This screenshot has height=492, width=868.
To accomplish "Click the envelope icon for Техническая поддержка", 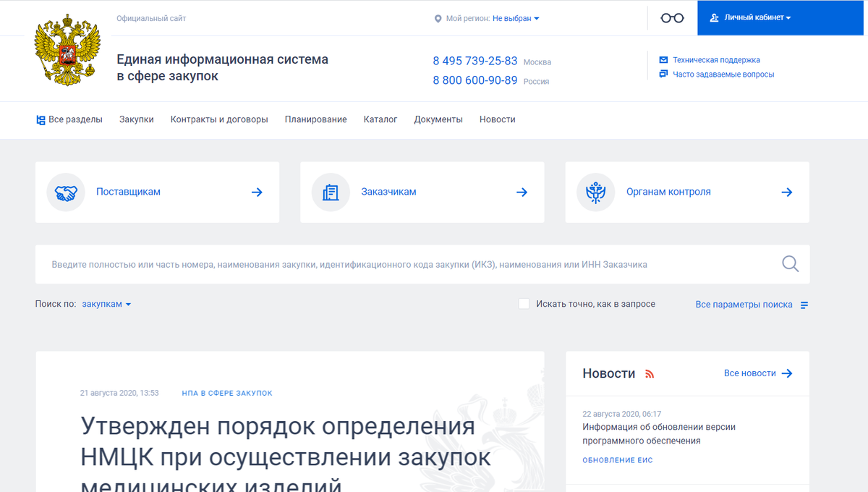I will pos(663,60).
